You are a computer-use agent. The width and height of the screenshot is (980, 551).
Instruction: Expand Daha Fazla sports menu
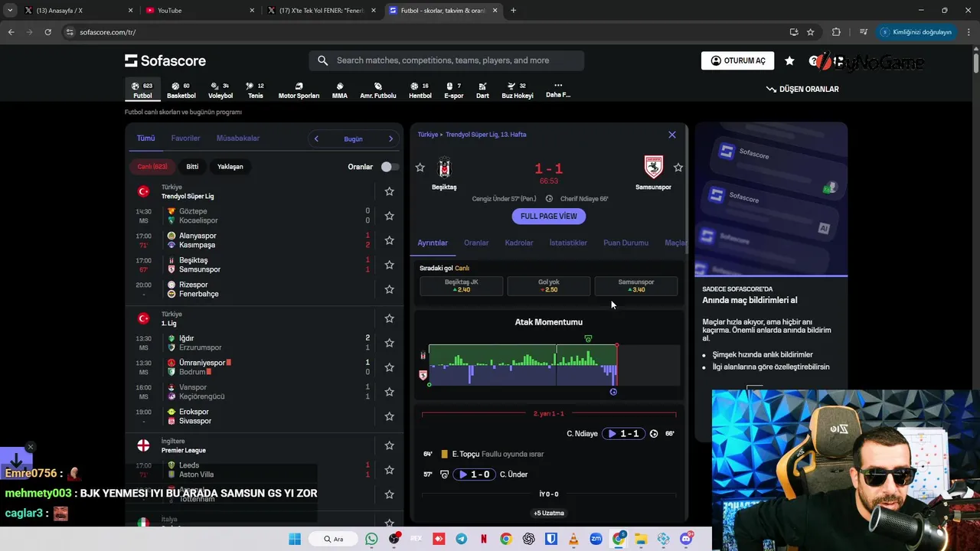coord(558,90)
